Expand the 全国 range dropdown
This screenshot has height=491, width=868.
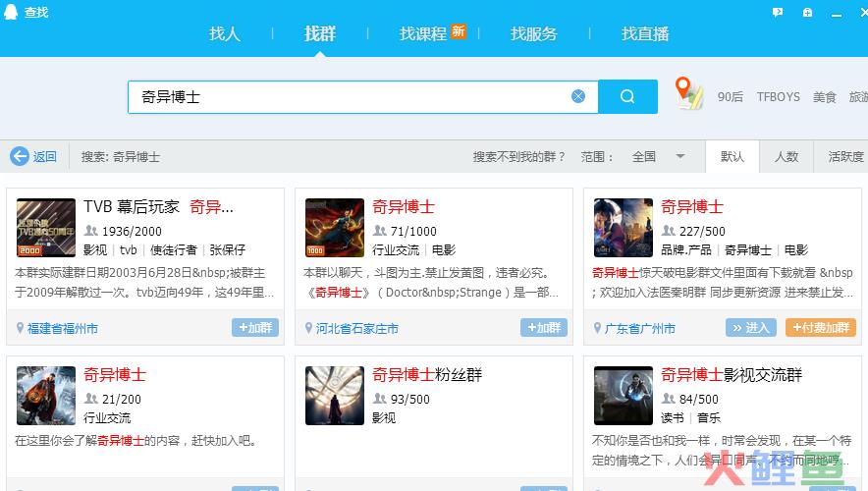pyautogui.click(x=658, y=157)
